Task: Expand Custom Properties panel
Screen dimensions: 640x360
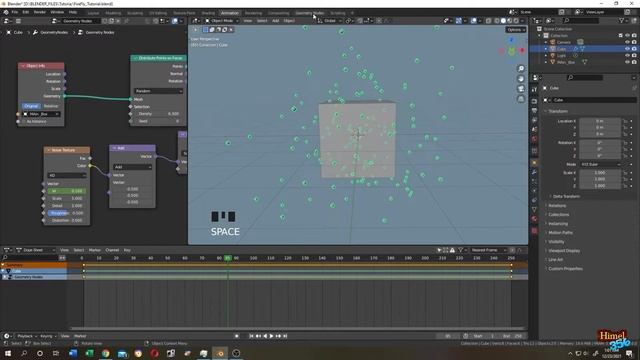Action: [x=564, y=269]
